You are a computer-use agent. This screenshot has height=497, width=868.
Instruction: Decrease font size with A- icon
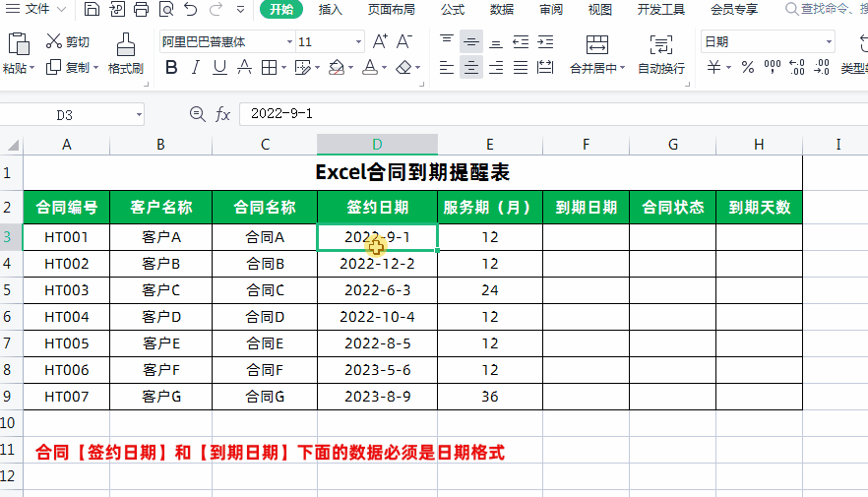pos(404,41)
